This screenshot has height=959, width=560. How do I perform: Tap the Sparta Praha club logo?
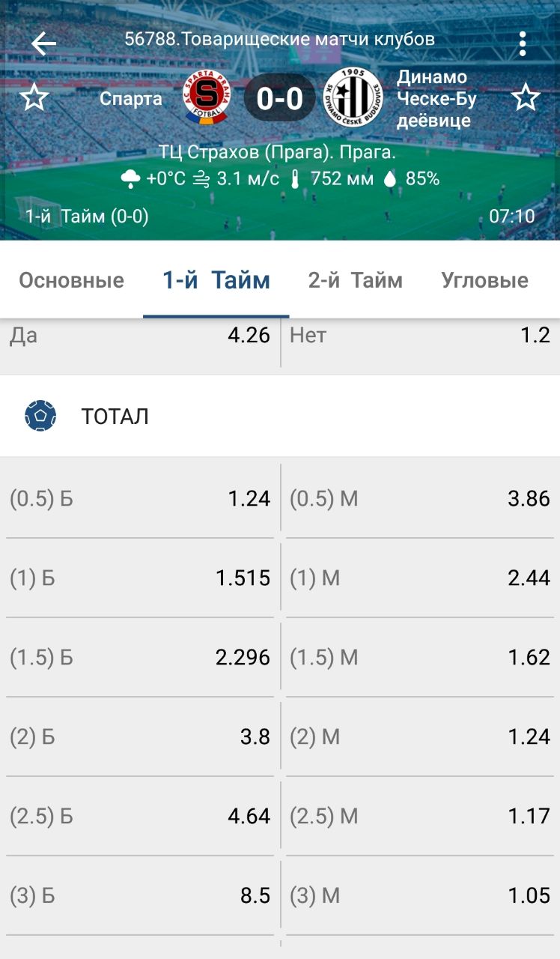click(x=207, y=97)
